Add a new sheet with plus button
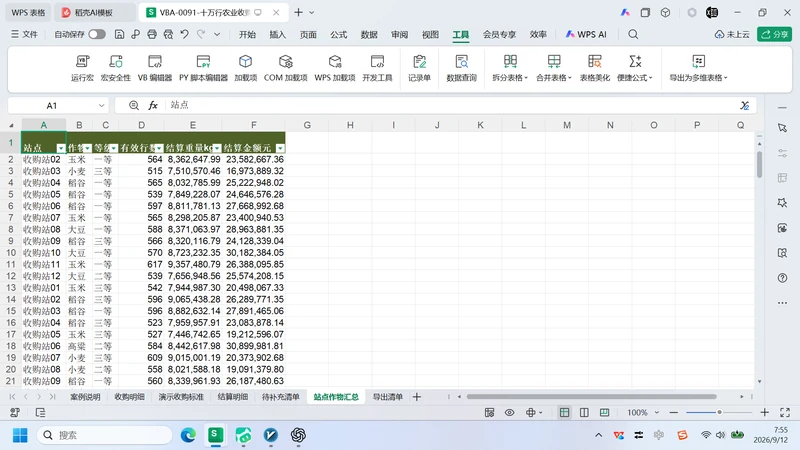The image size is (800, 450). tap(417, 396)
